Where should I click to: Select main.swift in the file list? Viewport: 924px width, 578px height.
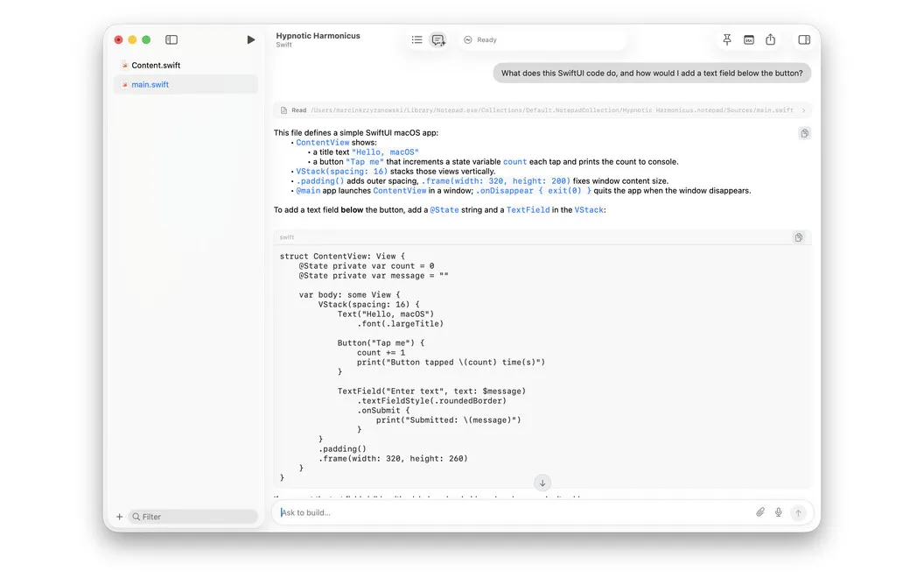click(185, 84)
